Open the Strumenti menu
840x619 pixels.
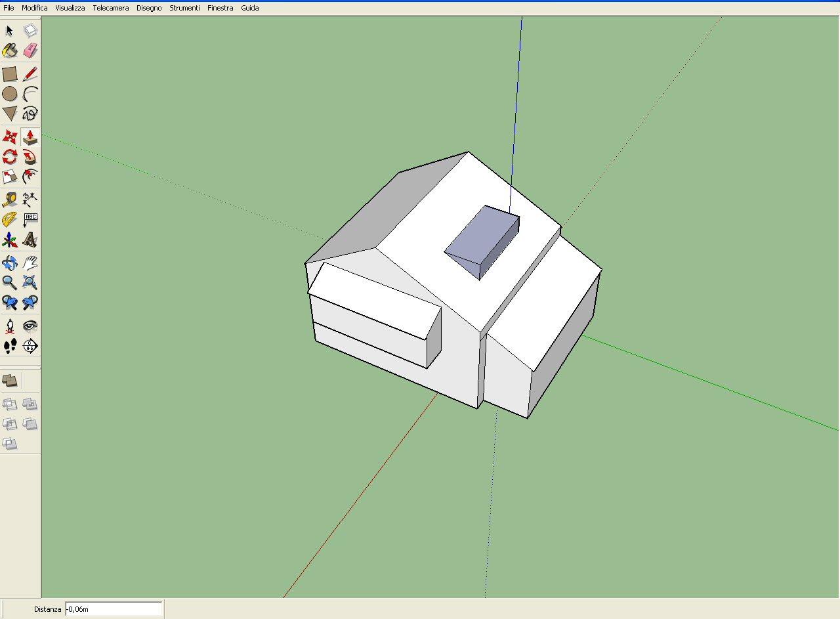[x=185, y=8]
